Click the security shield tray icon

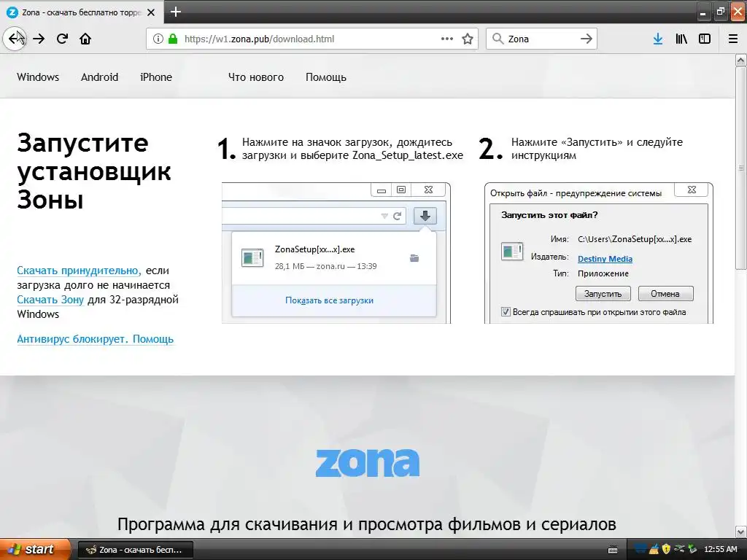[x=666, y=549]
